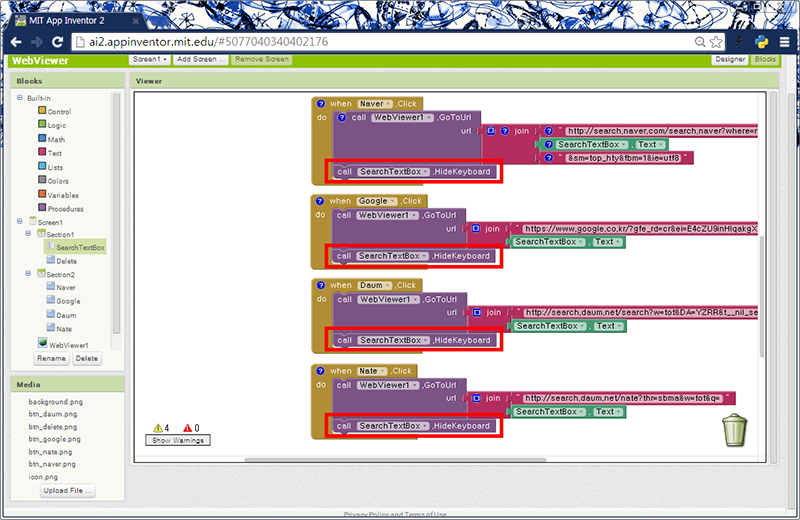Screen dimensions: 800x520
Task: Open the Logic blocks drawer
Action: click(x=53, y=125)
